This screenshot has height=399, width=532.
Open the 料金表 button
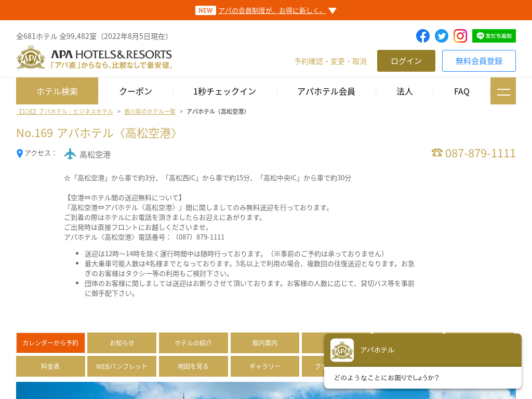click(50, 366)
